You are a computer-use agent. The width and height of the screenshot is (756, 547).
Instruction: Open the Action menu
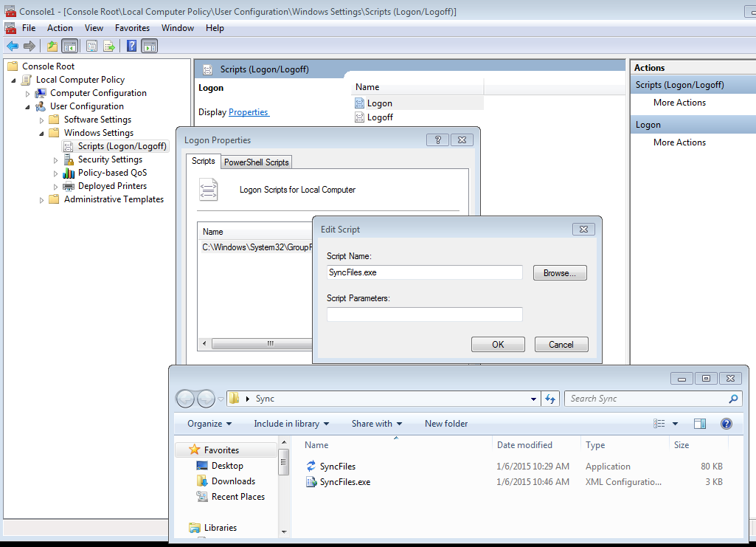pos(60,28)
